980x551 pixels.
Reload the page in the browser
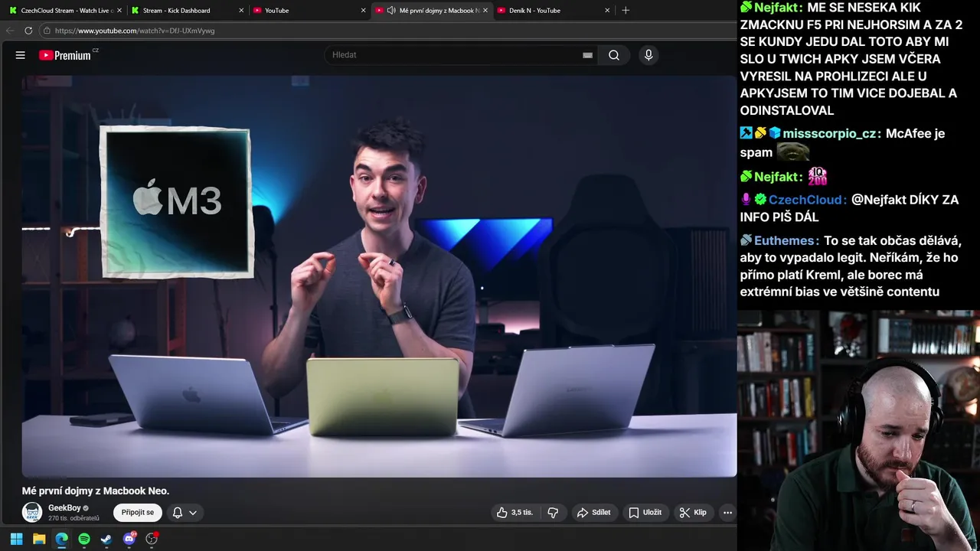[28, 31]
